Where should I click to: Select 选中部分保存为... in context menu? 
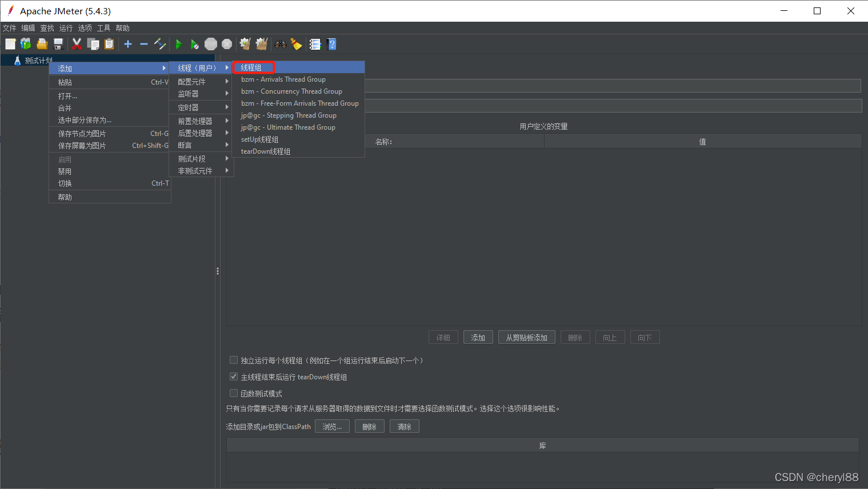coord(110,120)
